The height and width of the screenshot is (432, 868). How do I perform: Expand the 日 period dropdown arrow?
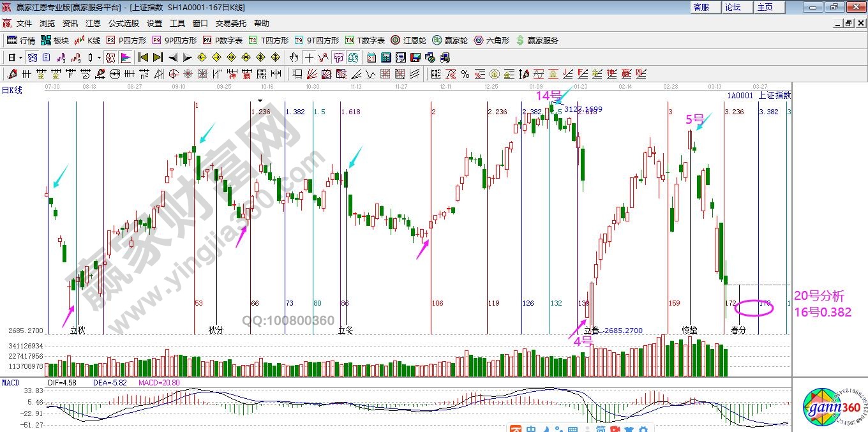pyautogui.click(x=20, y=57)
